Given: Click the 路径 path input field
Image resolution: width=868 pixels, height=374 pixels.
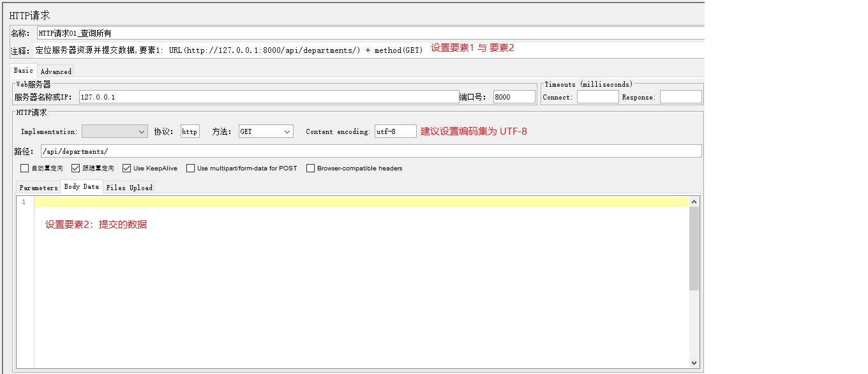Looking at the screenshot, I should [x=371, y=151].
